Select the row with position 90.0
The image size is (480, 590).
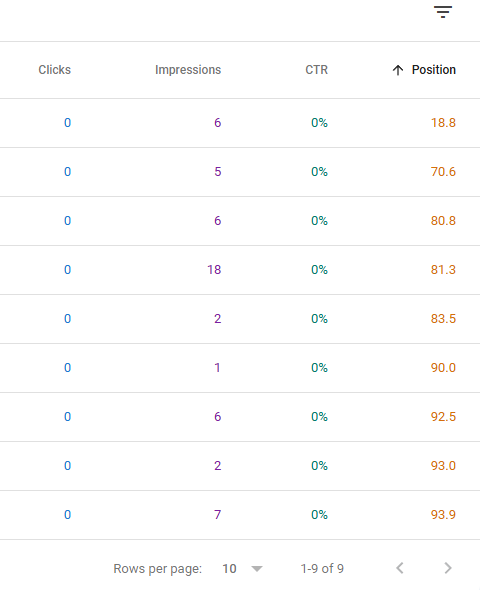pos(240,368)
